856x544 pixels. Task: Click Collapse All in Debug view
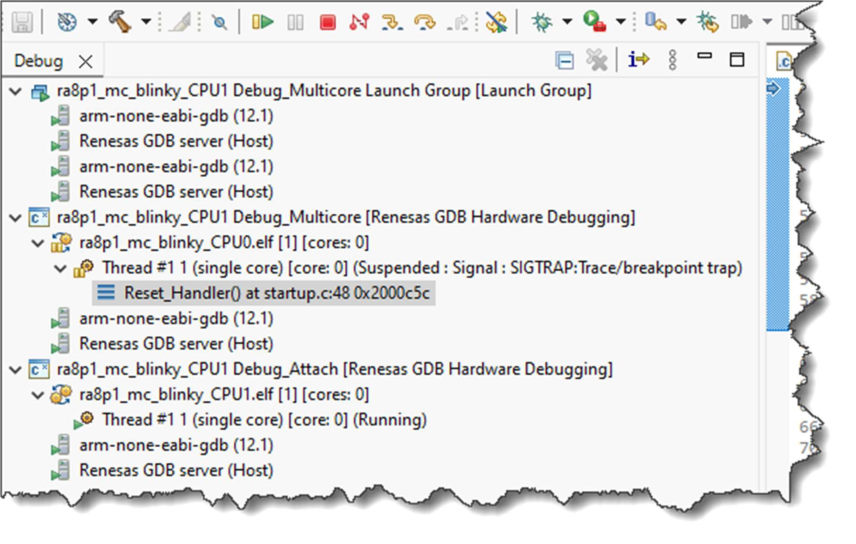[564, 60]
